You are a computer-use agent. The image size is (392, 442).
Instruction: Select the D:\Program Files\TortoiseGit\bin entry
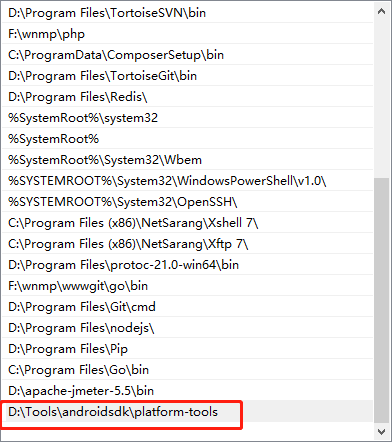(187, 76)
